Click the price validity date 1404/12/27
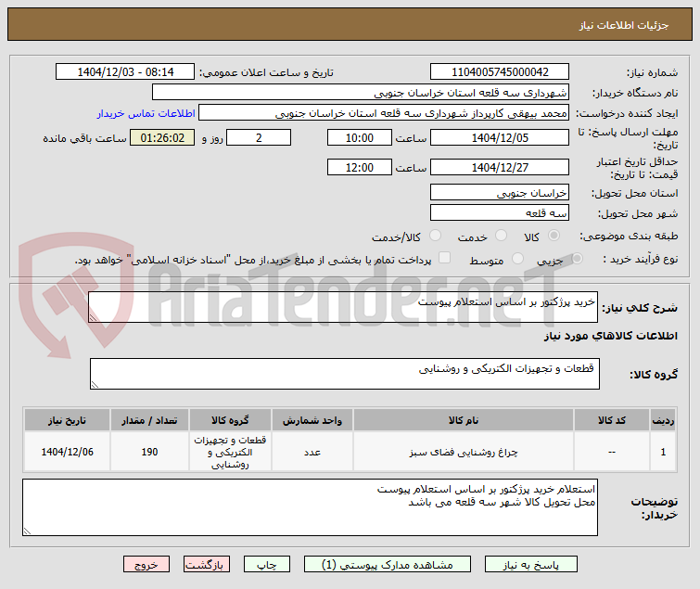Viewport: 700px width, 589px height. point(500,167)
